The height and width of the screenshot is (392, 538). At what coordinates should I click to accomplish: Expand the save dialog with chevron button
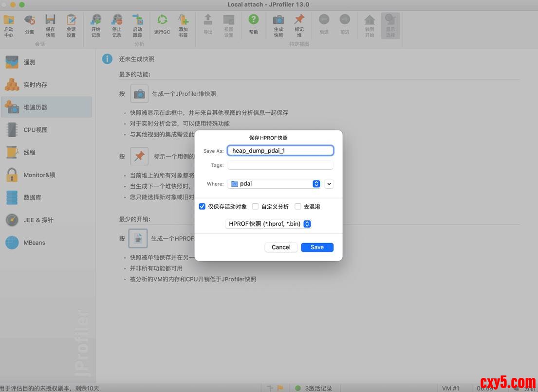point(330,184)
